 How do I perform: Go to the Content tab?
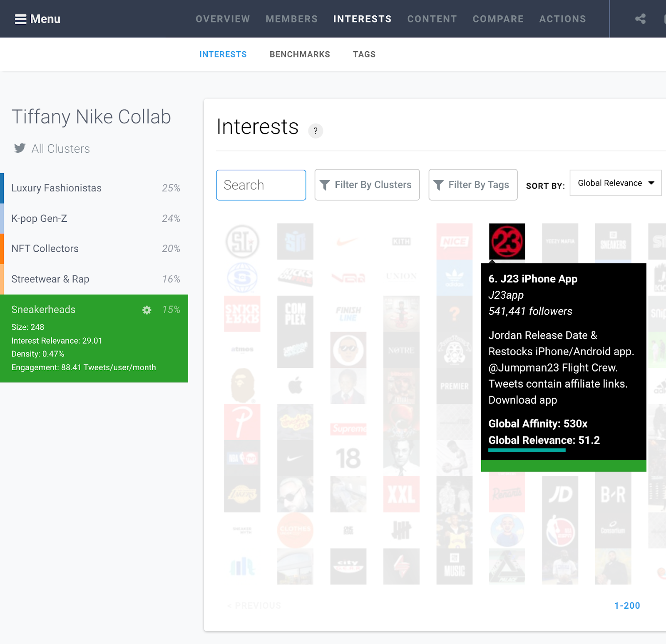pos(432,19)
